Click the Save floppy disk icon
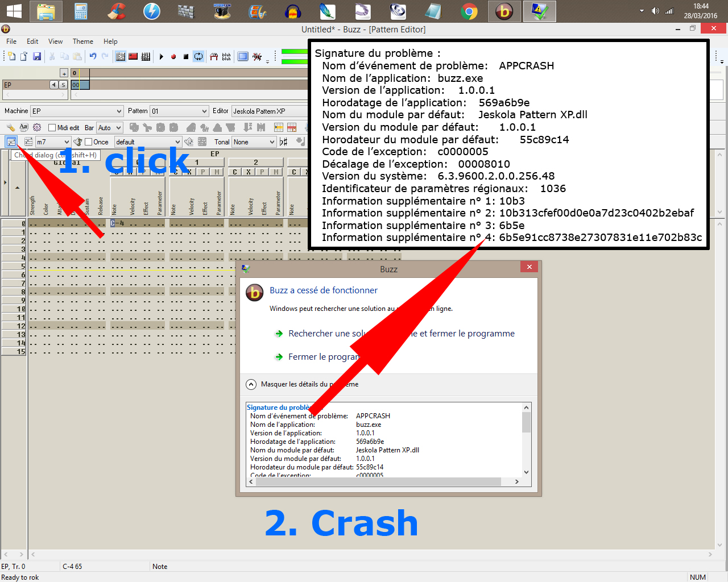The image size is (728, 582). coord(37,56)
